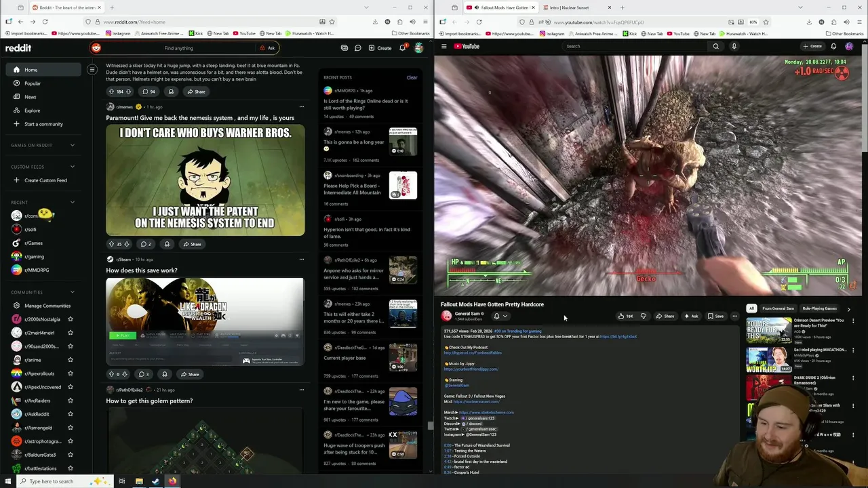
Task: Click Create post button on Reddit
Action: coord(380,48)
